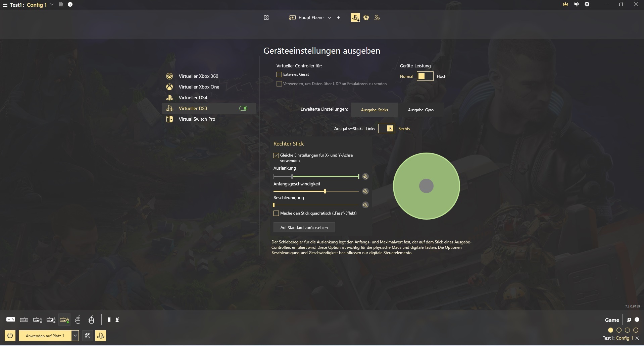Add a new layer with the plus icon

click(338, 18)
